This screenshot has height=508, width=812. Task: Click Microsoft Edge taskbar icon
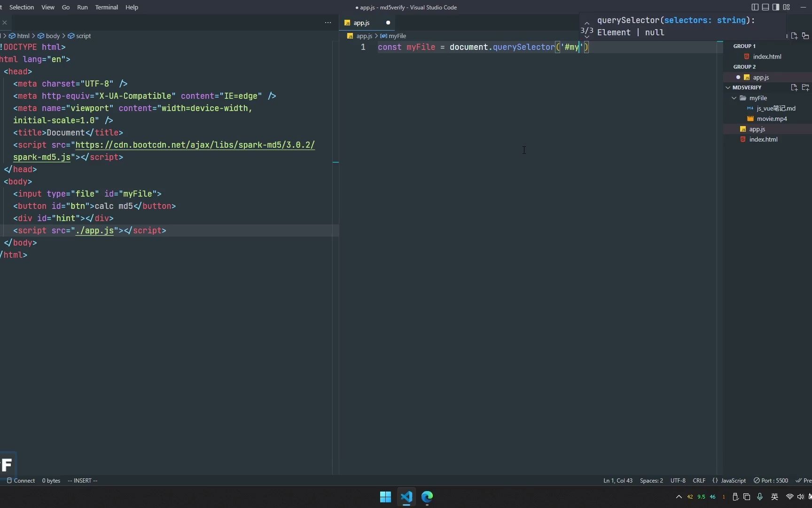coord(427,497)
